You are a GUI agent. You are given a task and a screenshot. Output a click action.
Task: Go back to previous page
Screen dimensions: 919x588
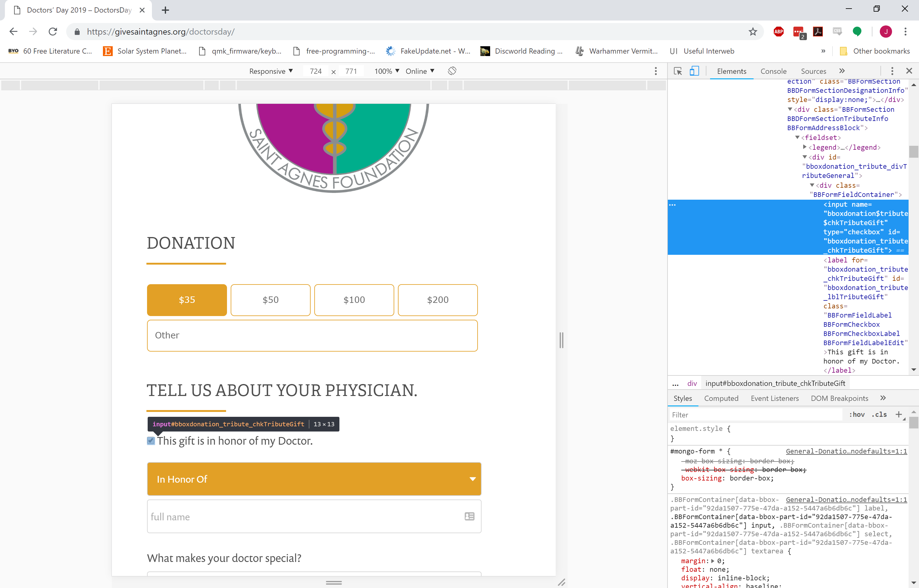(x=13, y=32)
